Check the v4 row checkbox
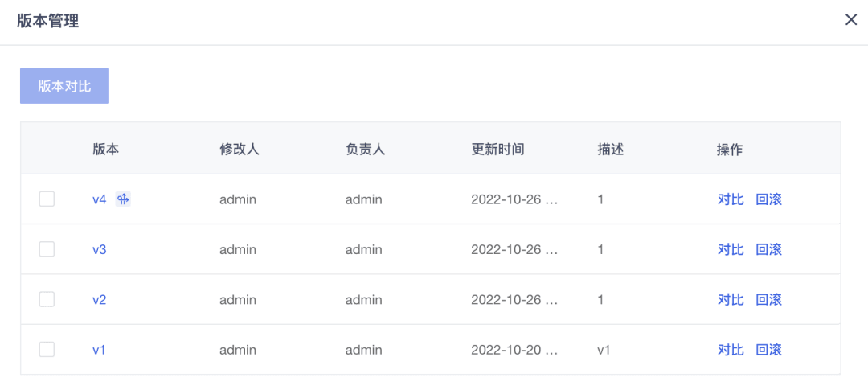868x390 pixels. coord(47,199)
